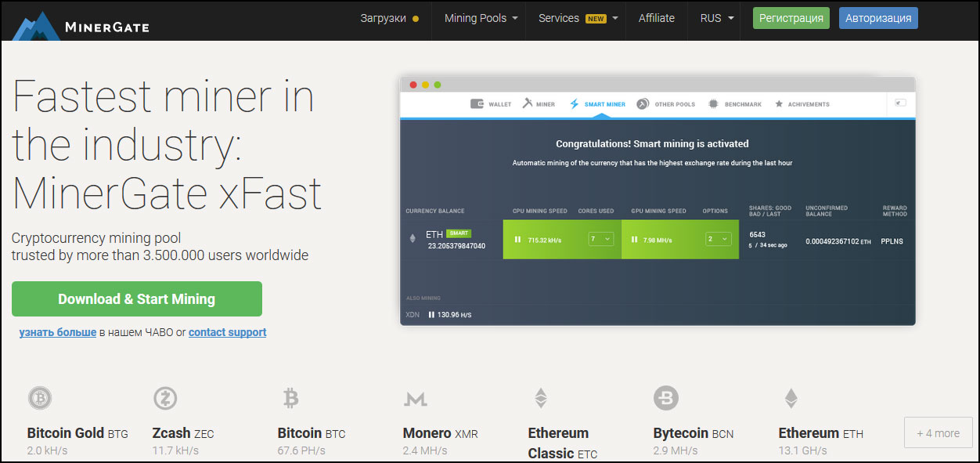Click the Download & Start Mining button
Image resolution: width=980 pixels, height=463 pixels.
137,299
